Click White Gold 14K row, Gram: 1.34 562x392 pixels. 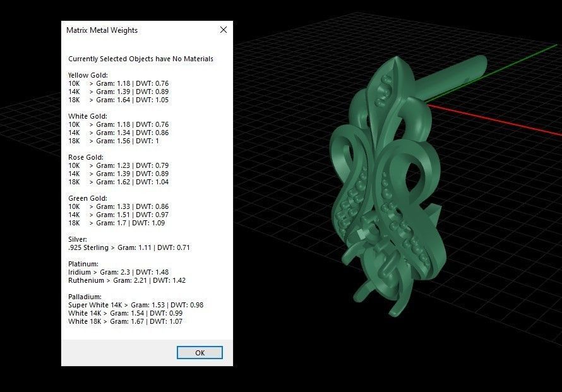(118, 133)
